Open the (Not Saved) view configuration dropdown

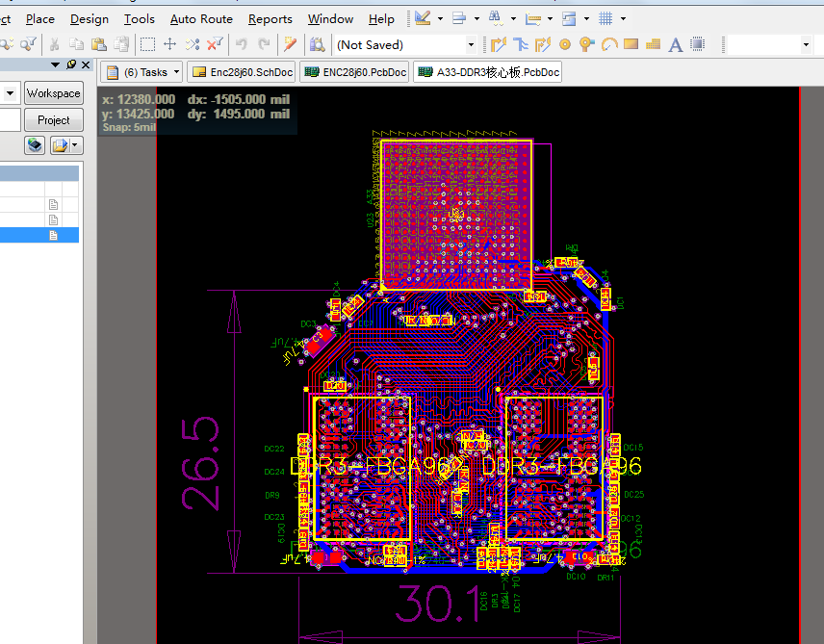pos(471,44)
